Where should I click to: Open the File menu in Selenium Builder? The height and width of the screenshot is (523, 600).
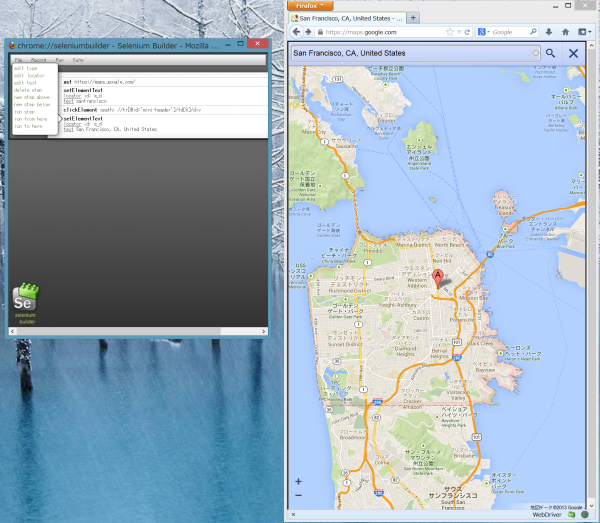18,60
